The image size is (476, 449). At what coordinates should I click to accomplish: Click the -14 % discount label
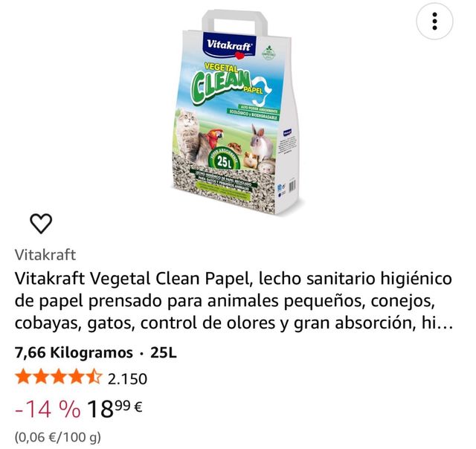(48, 409)
